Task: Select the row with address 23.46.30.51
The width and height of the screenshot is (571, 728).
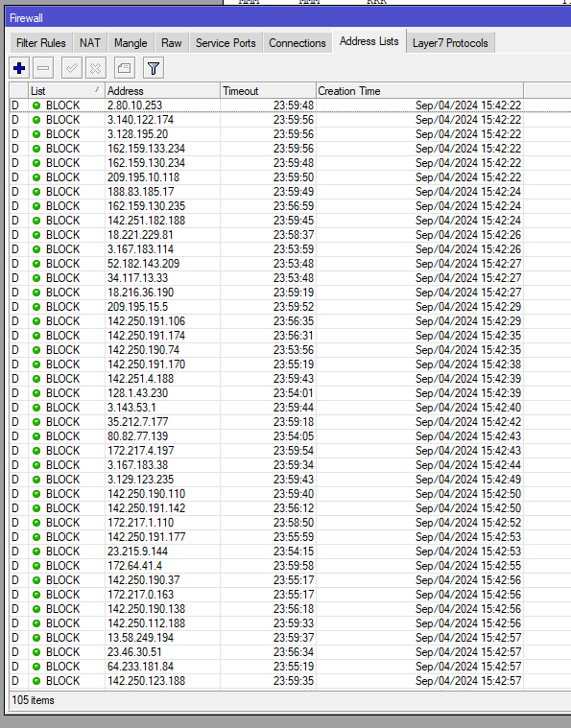Action: pyautogui.click(x=290, y=652)
